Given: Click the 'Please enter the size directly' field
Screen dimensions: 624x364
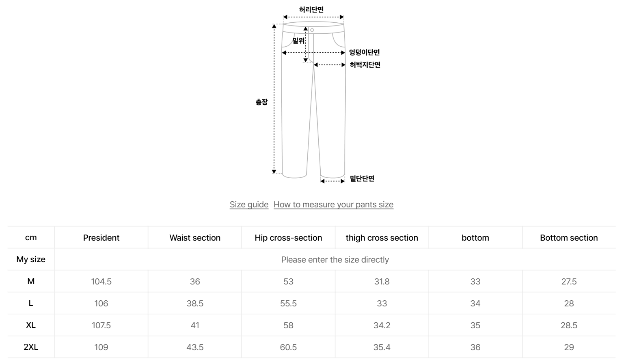Looking at the screenshot, I should coord(335,260).
